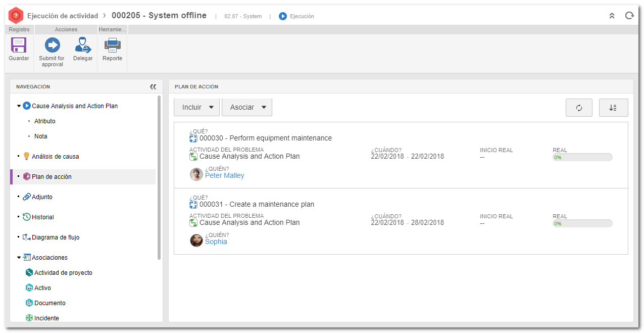
Task: Click the Submit for approval arrow icon
Action: pyautogui.click(x=52, y=45)
